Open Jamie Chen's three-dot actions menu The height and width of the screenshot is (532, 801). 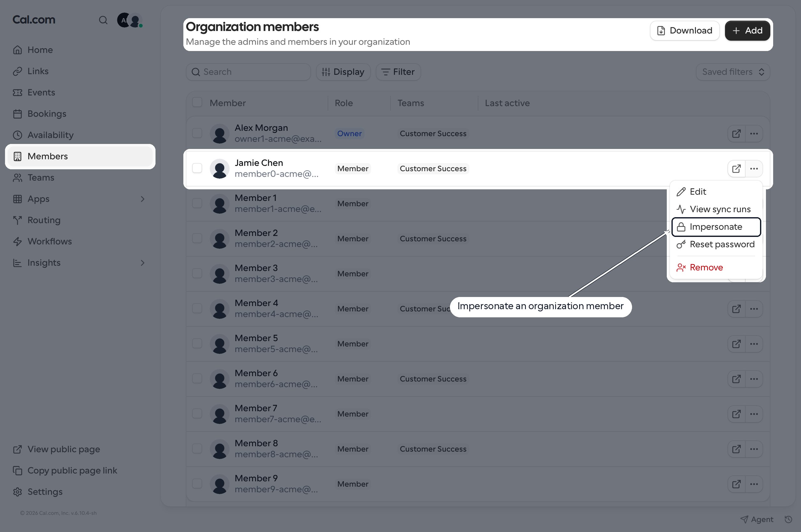point(754,169)
